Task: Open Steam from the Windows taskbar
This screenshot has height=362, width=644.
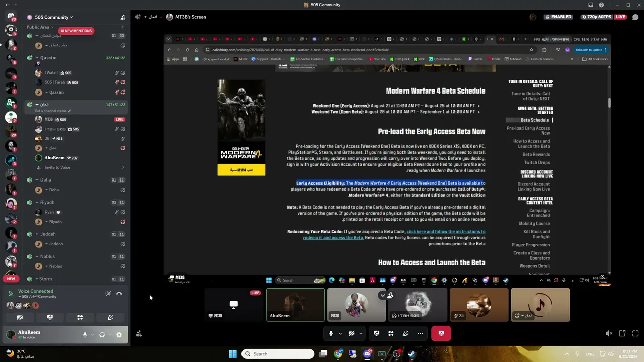Action: click(x=412, y=354)
